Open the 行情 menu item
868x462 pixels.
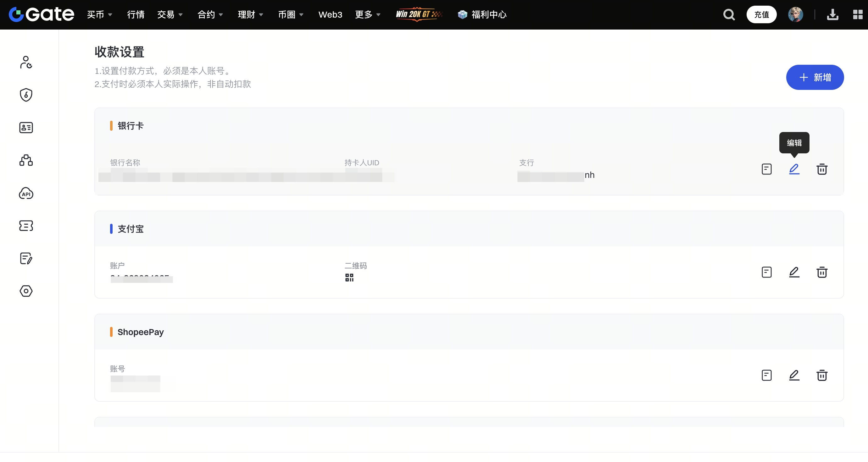136,14
